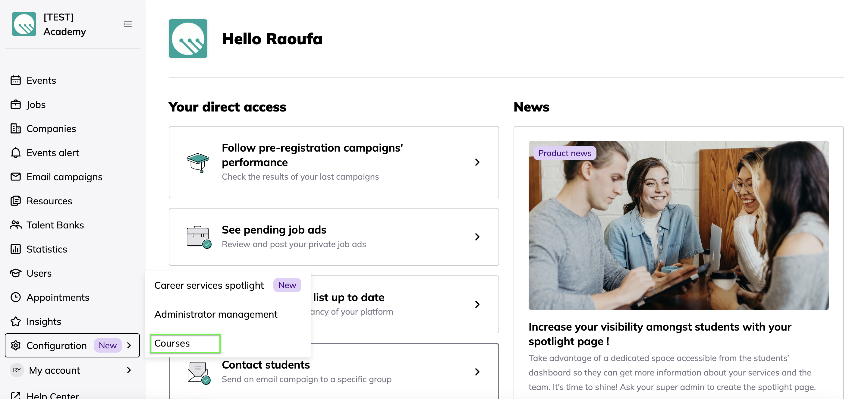Click the Statistics chart icon

tap(15, 249)
